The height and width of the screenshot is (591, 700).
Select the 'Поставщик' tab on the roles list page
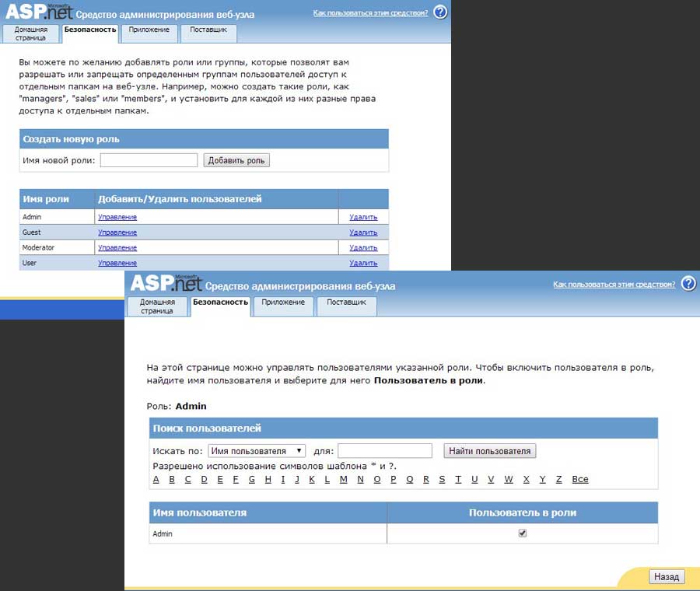point(208,33)
